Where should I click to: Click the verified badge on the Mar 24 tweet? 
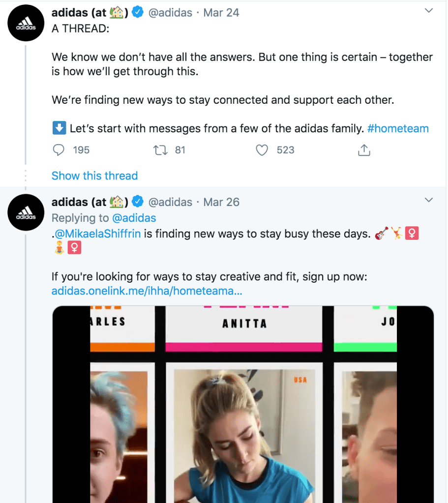[138, 13]
